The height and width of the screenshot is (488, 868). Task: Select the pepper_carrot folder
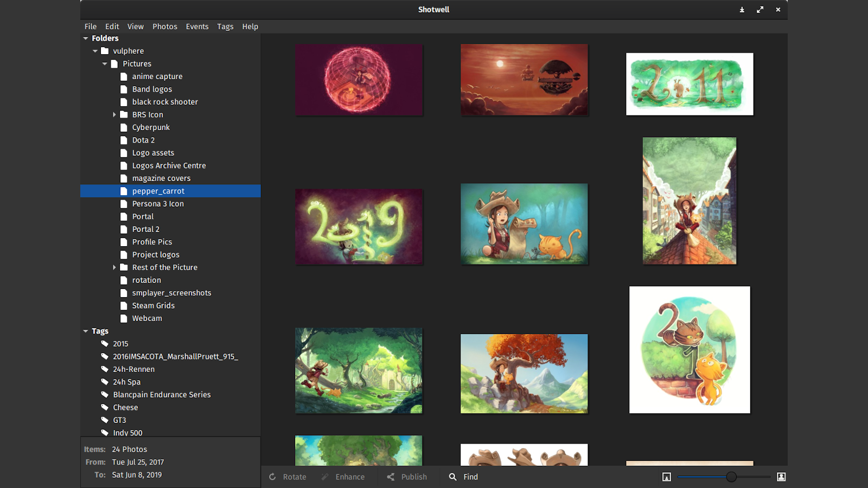coord(170,191)
